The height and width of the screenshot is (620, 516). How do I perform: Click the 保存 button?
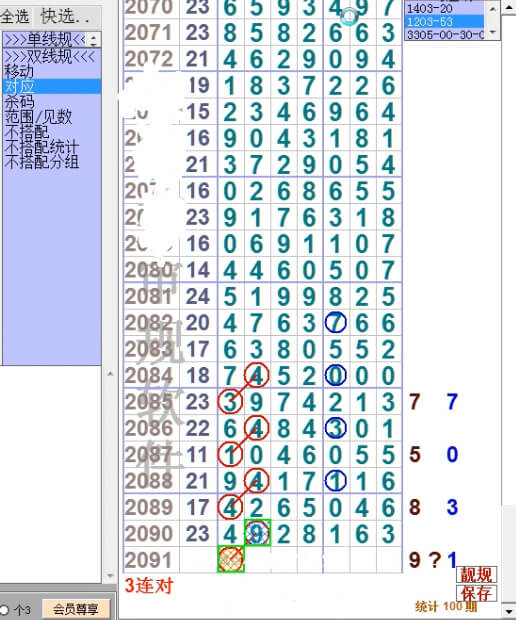[476, 593]
